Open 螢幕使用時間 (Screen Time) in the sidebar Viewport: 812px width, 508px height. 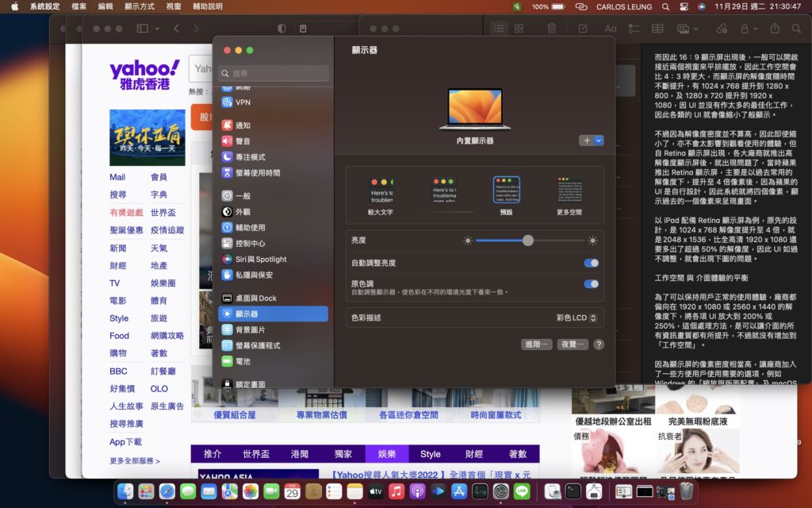pyautogui.click(x=273, y=172)
